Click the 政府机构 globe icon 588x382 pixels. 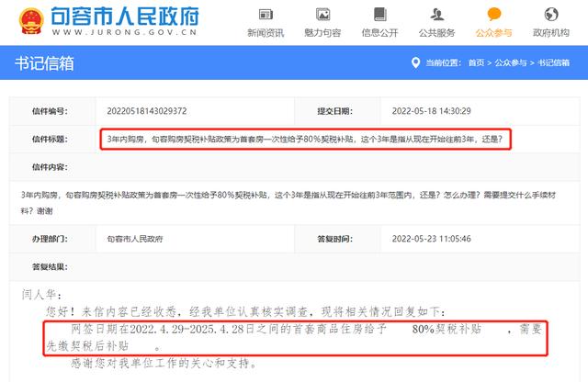[x=551, y=15]
